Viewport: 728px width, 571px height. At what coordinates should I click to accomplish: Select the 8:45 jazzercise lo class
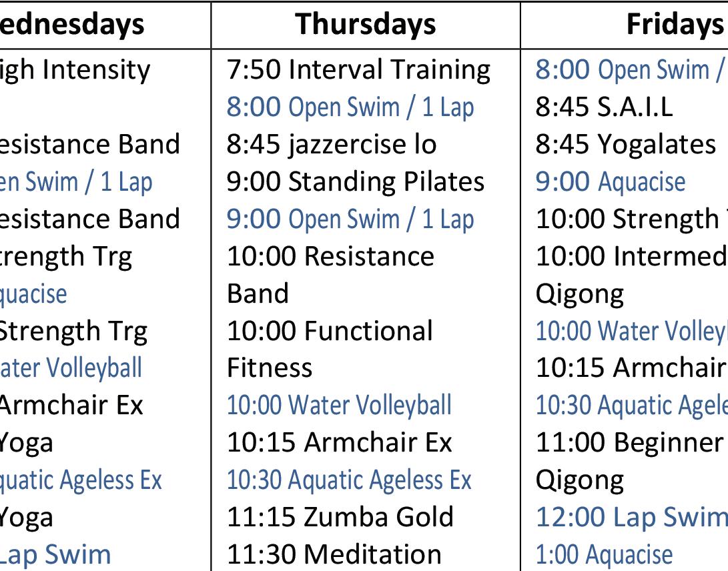pos(331,144)
